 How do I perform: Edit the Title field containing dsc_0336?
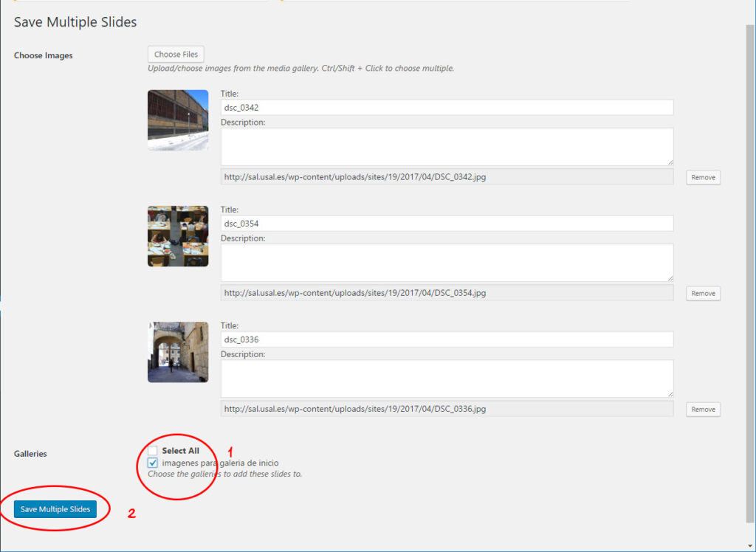point(447,339)
